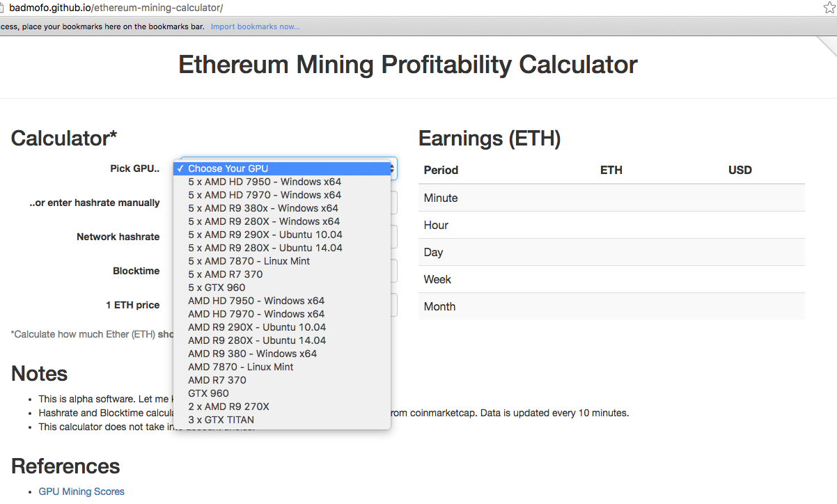Image resolution: width=837 pixels, height=504 pixels.
Task: Click the 'Blocktime' label
Action: point(136,271)
